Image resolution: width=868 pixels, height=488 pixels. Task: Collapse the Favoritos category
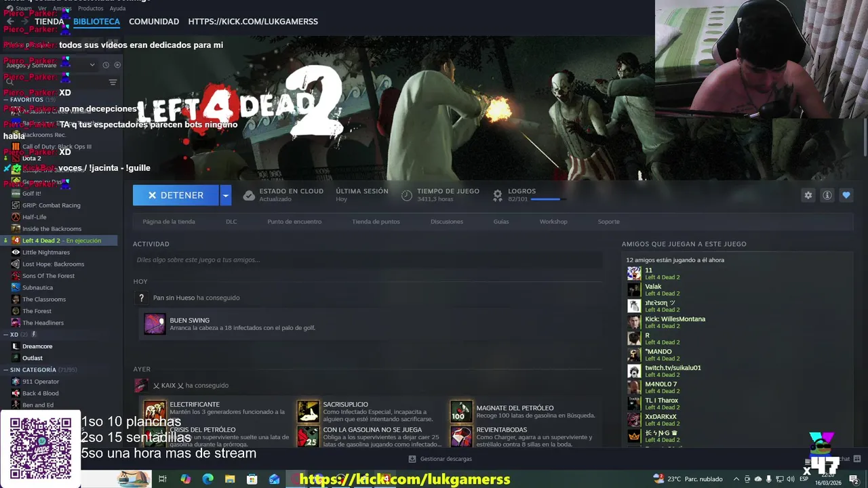click(6, 100)
